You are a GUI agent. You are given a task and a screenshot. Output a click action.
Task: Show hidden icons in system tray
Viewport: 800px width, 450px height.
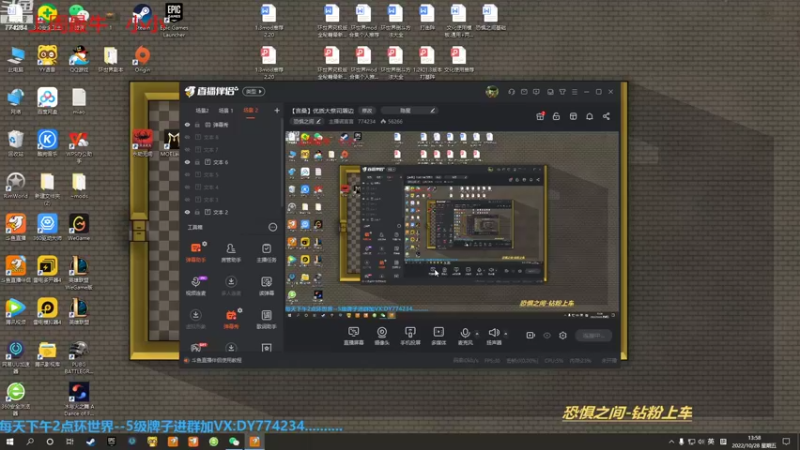click(x=671, y=442)
